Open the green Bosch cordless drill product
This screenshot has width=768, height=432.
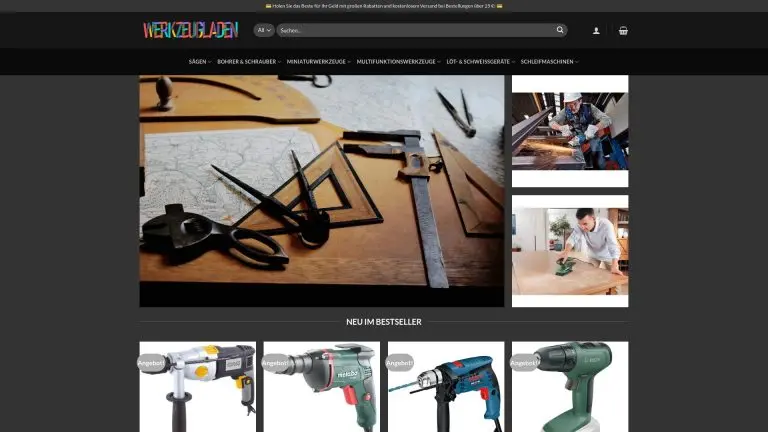coord(570,390)
